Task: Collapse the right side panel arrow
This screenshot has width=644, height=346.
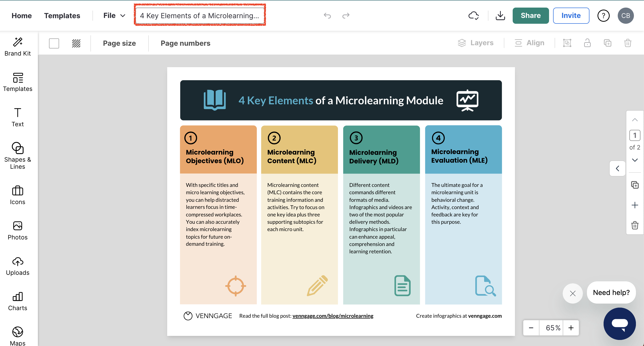Action: pos(617,168)
